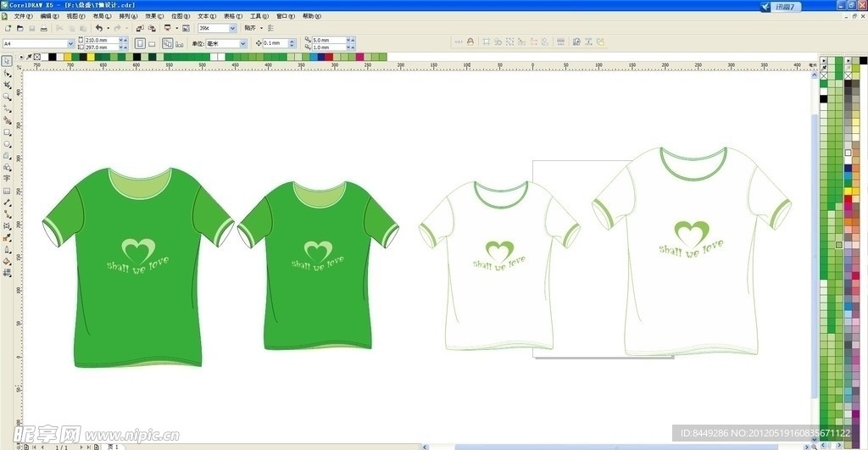The image size is (868, 450).
Task: Open the Bitmaps (位图) menu
Action: pyautogui.click(x=181, y=16)
